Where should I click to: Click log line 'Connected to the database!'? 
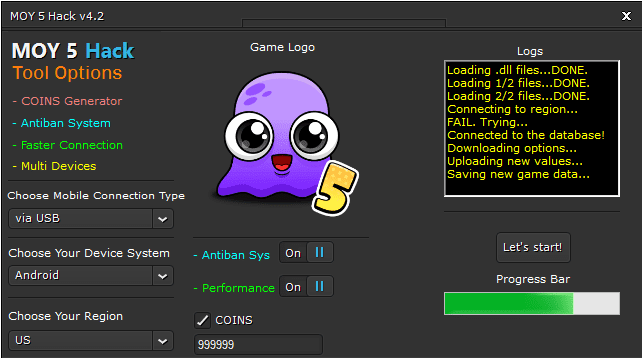point(526,135)
